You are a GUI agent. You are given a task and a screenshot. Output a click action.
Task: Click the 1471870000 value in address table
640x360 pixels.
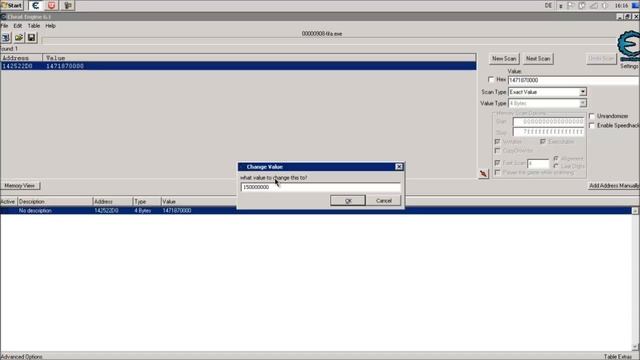[x=177, y=211]
